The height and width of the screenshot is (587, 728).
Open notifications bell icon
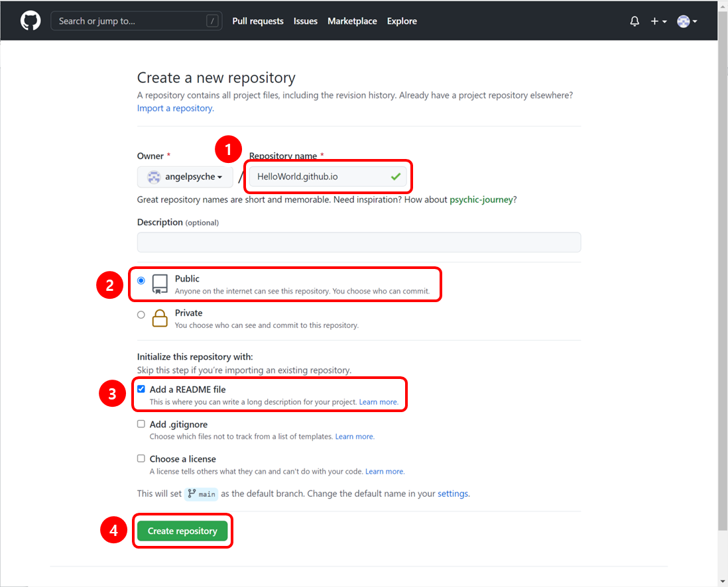click(x=635, y=21)
